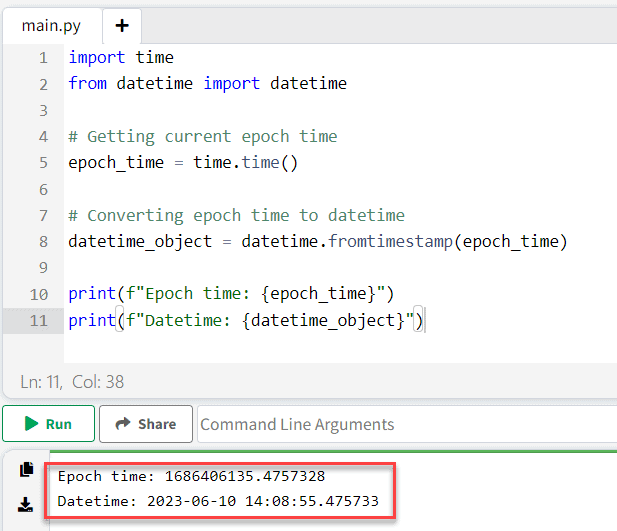Download output with the download icon
Screen dimensions: 617x531
26,504
